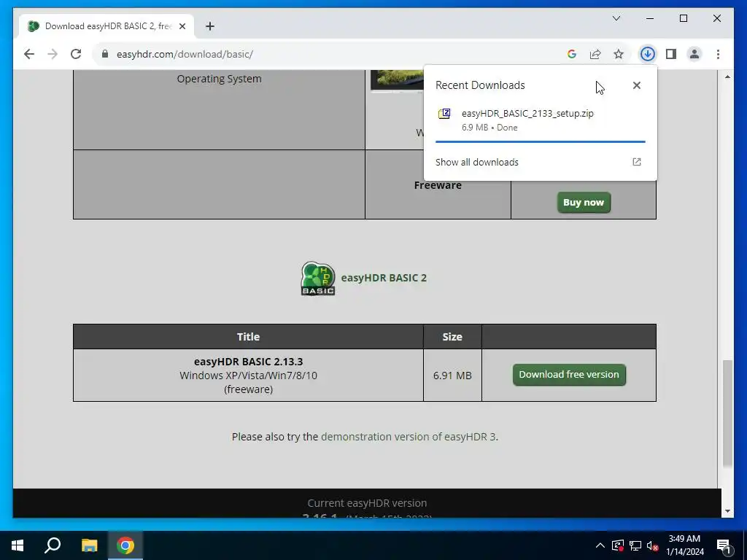
Task: Click the Recent Downloads heading
Action: coord(480,85)
